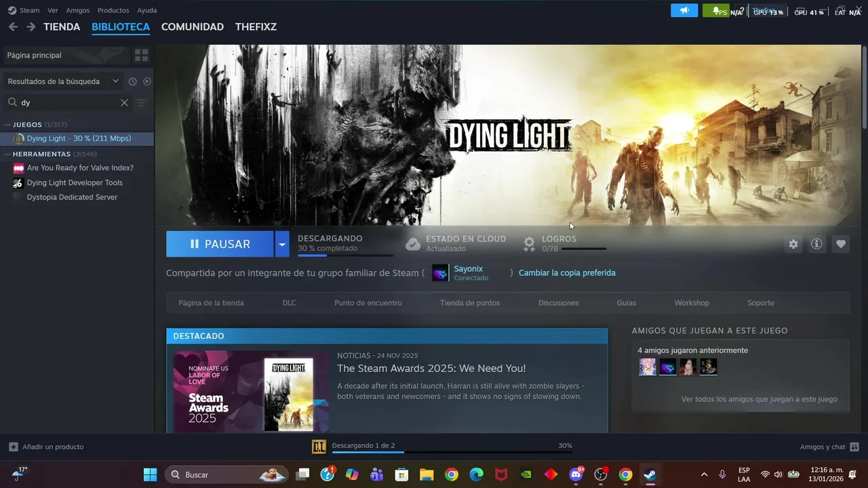Pause the Dying Light download
Viewport: 868px width, 488px height.
pyautogui.click(x=220, y=244)
